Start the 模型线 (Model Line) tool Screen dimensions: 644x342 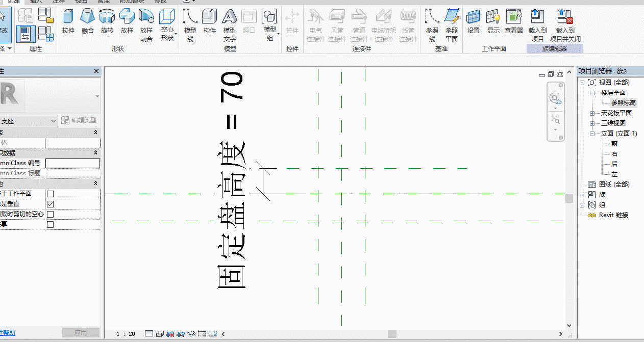pos(190,25)
